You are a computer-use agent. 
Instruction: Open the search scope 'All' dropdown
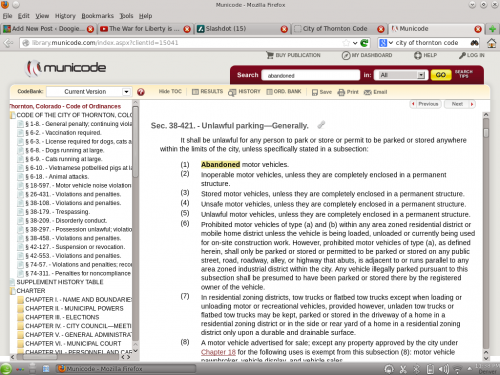tap(400, 75)
